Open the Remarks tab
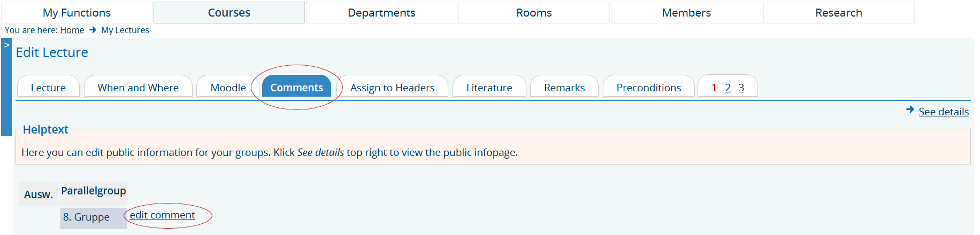This screenshot has height=235, width=980. pyautogui.click(x=564, y=87)
